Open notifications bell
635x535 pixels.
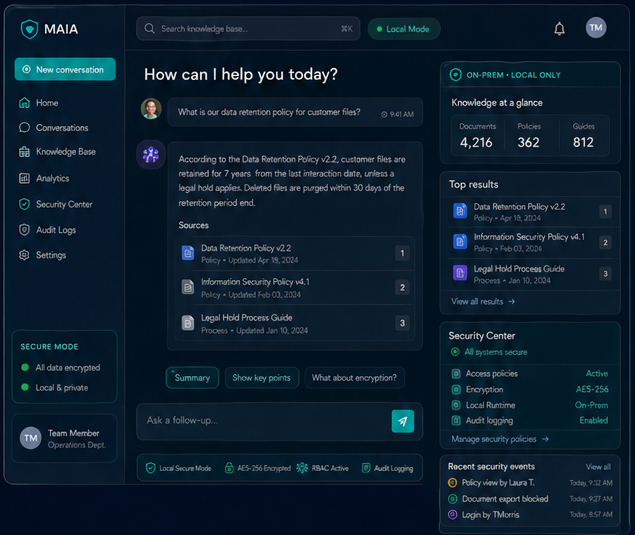[x=559, y=28]
